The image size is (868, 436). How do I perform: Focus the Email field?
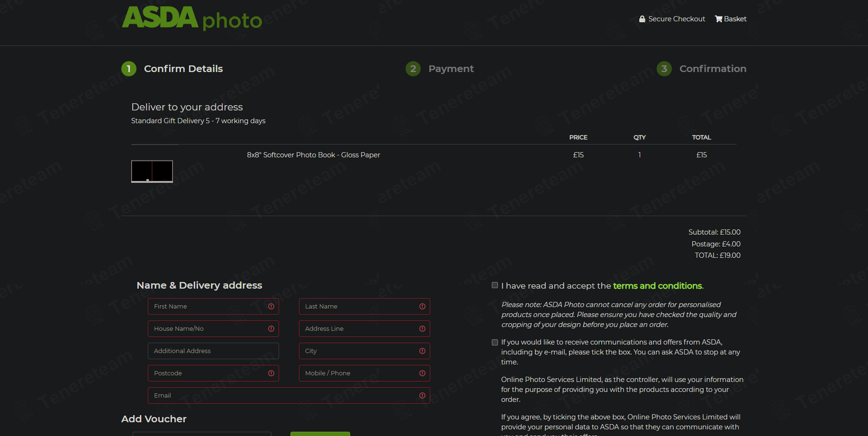[289, 396]
